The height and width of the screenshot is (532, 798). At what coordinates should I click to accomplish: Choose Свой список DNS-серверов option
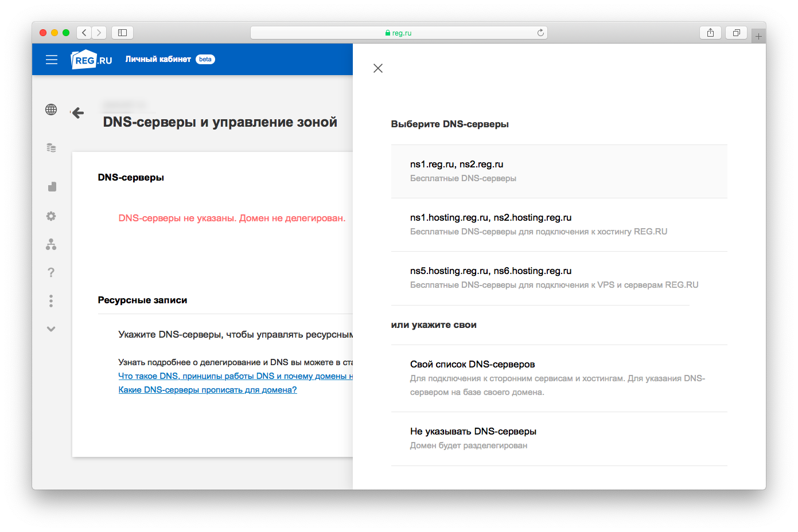click(559, 378)
